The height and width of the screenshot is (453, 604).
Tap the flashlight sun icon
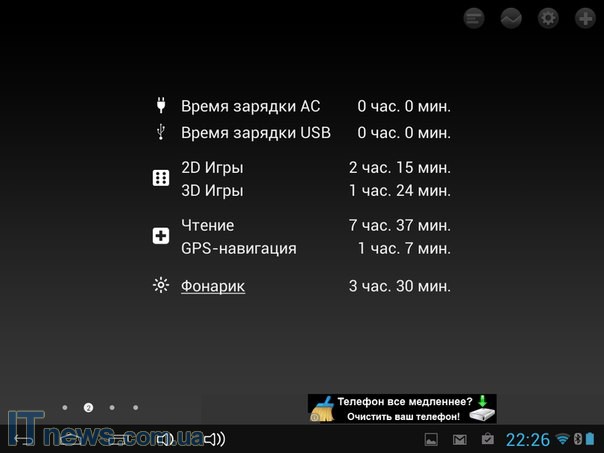160,286
